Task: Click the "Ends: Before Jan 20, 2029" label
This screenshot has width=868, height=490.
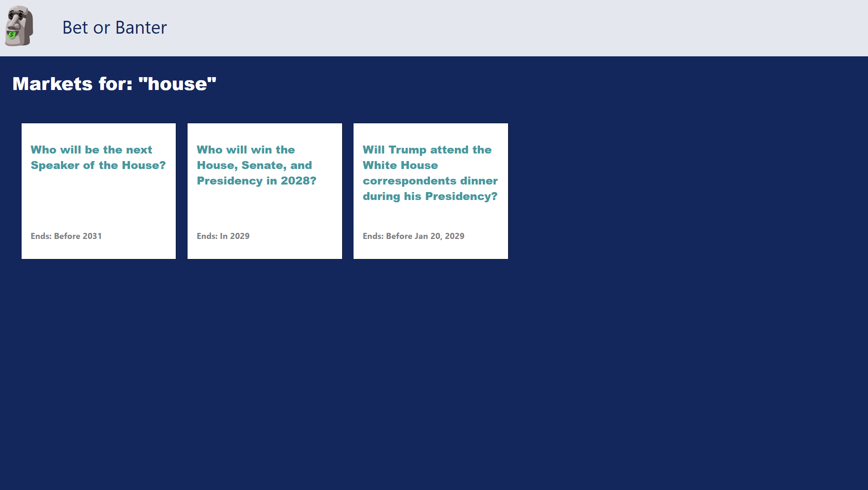Action: 413,236
